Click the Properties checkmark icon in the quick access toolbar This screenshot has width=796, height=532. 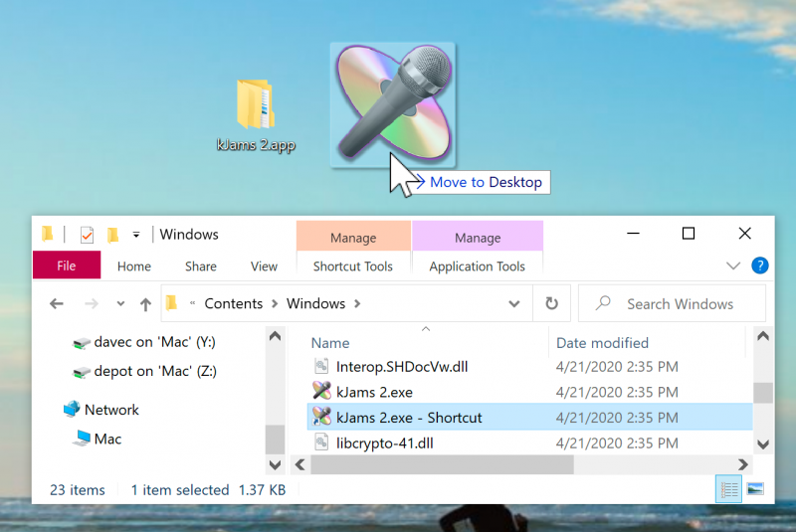(87, 235)
